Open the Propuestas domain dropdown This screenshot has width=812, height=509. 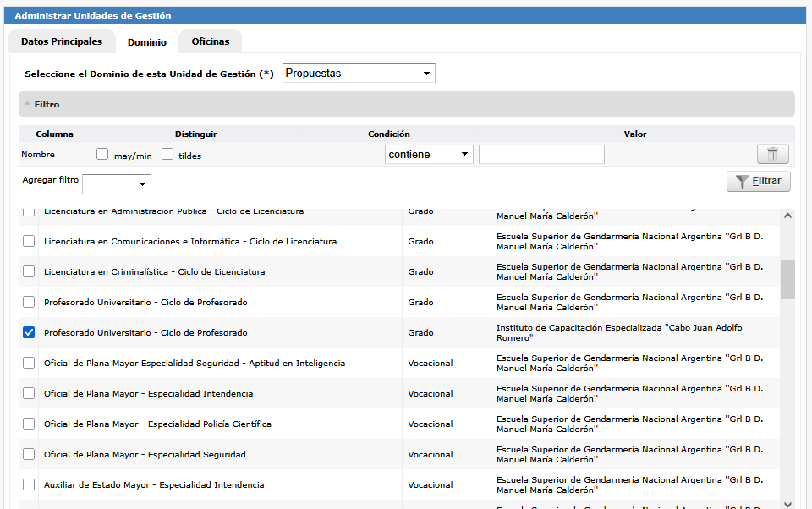[359, 74]
